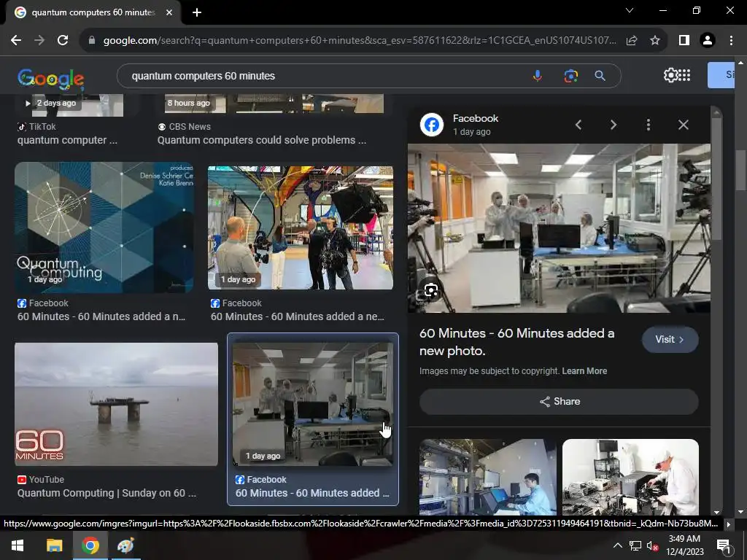Search by image with the Lens icon
The height and width of the screenshot is (560, 747).
coord(570,76)
